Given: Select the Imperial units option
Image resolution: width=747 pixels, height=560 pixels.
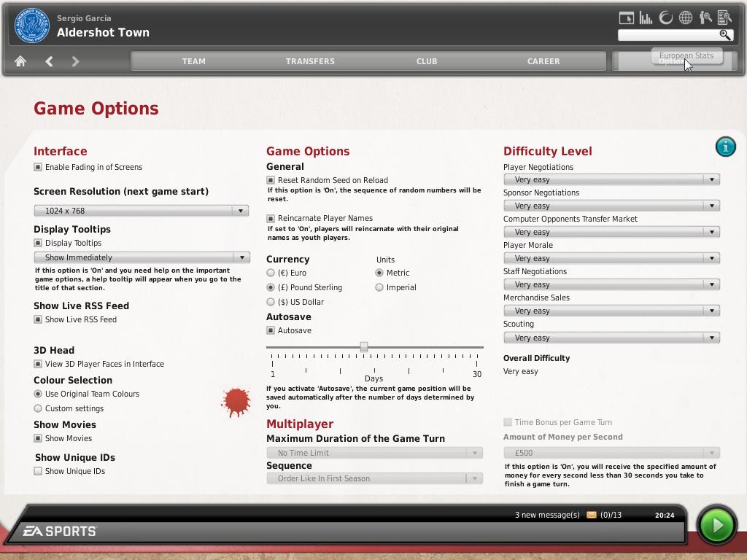Looking at the screenshot, I should click(x=379, y=287).
